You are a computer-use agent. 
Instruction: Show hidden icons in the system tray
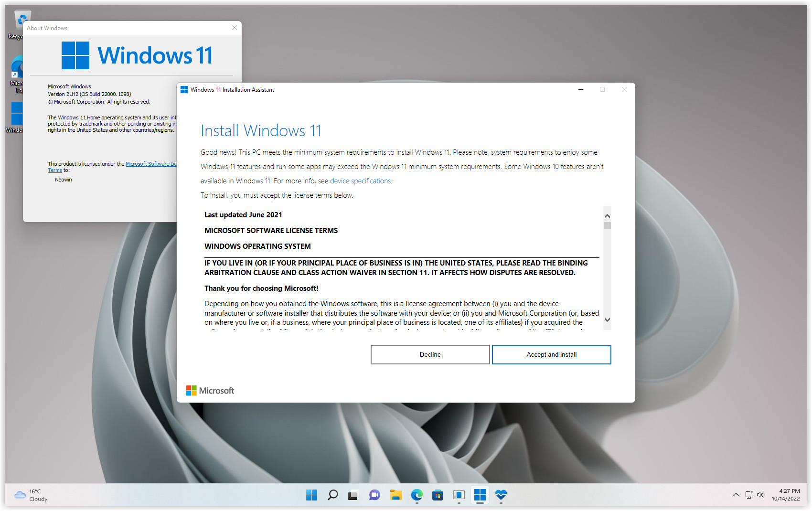tap(736, 495)
